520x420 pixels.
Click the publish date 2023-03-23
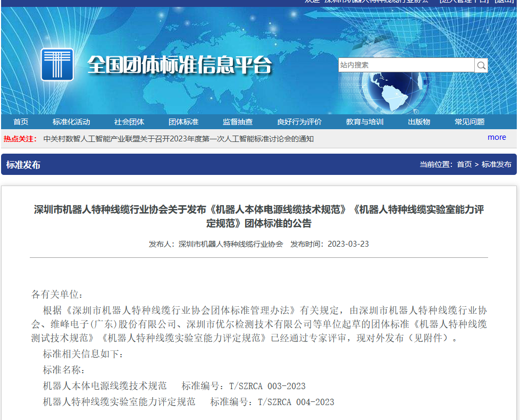(x=348, y=245)
